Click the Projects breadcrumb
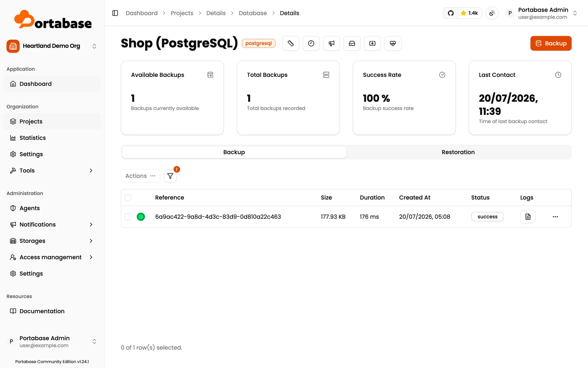The image size is (588, 368). (x=182, y=13)
